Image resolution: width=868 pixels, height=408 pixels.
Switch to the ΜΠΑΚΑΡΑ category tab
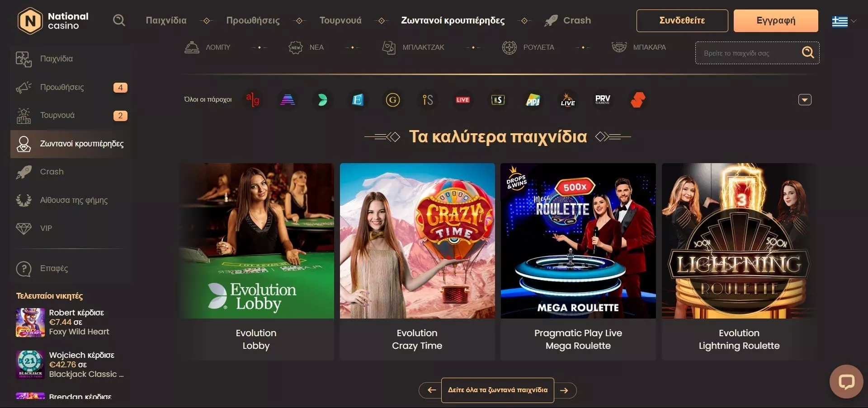tap(639, 47)
